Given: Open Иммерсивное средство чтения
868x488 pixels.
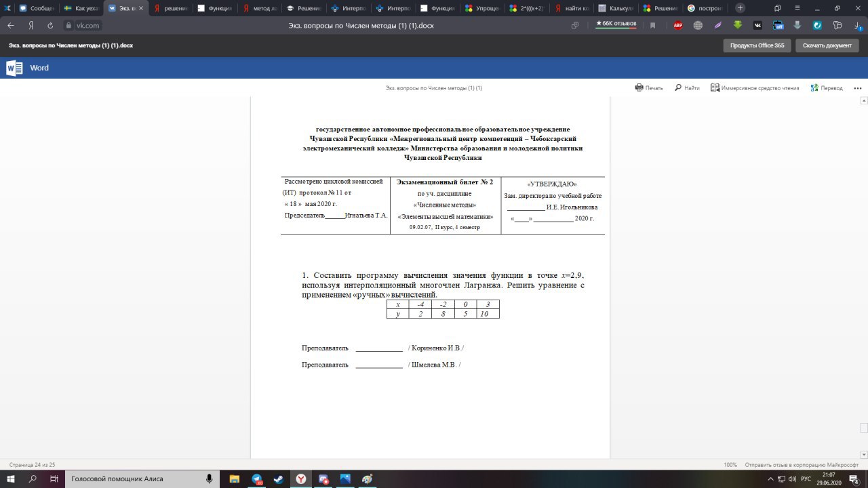Looking at the screenshot, I should 755,88.
